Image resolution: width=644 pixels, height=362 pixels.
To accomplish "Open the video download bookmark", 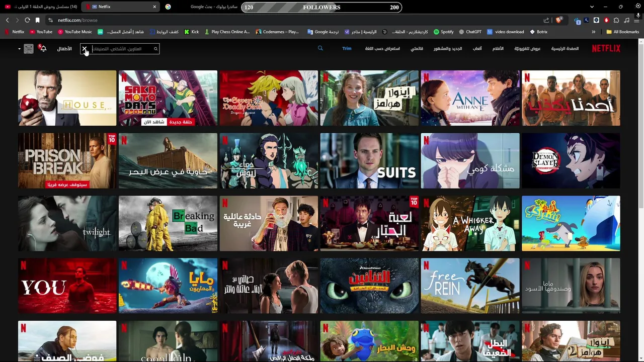I will pos(505,32).
